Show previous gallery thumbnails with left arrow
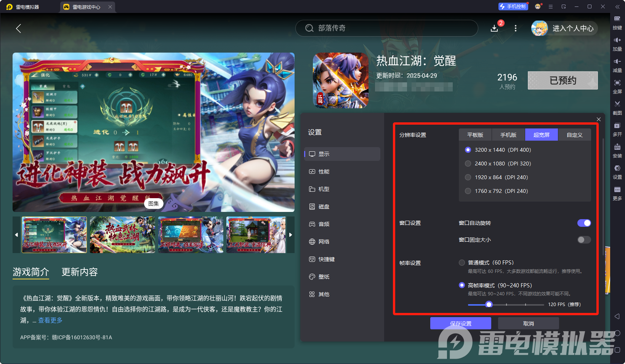 [16, 235]
